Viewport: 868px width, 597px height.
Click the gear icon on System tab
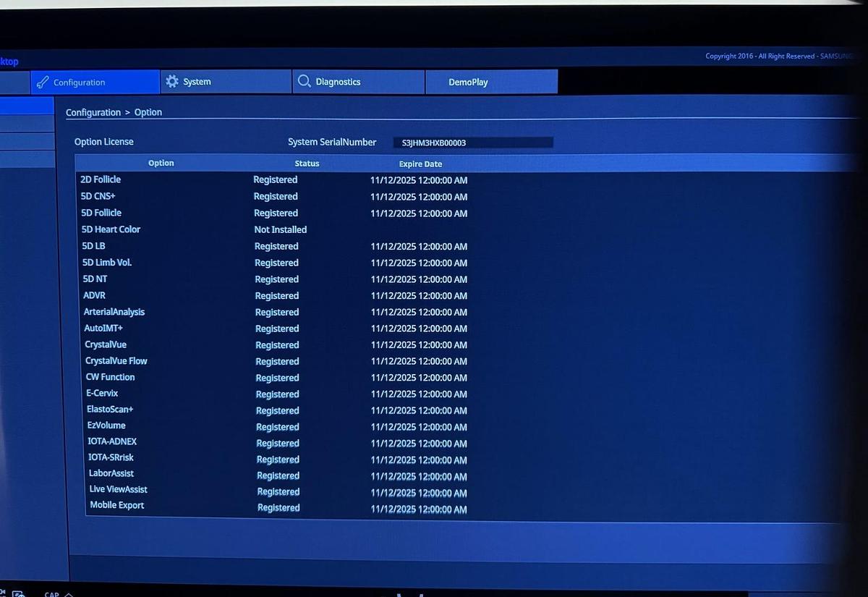click(x=172, y=82)
